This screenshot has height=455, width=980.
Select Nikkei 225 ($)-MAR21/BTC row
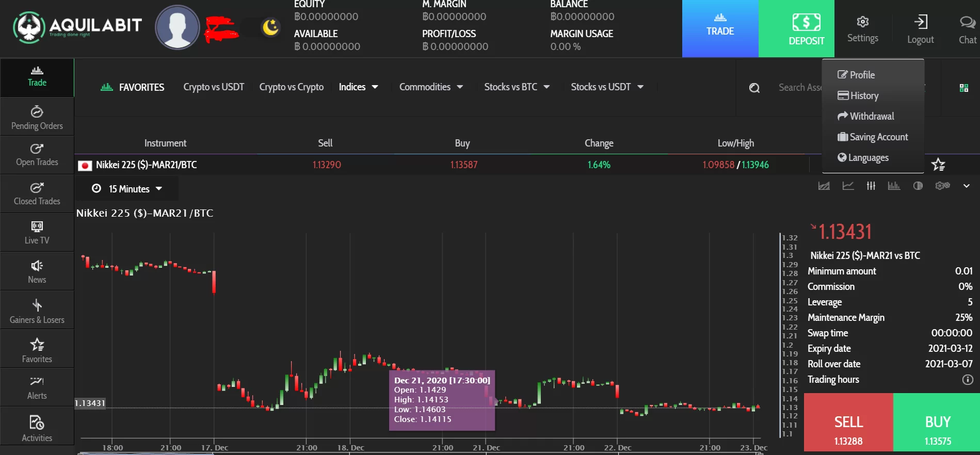tap(442, 165)
